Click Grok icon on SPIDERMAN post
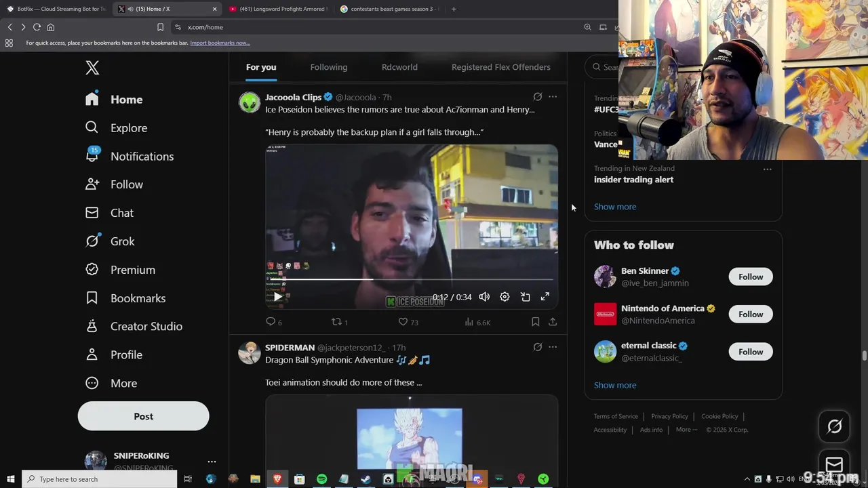868x488 pixels. pos(538,347)
